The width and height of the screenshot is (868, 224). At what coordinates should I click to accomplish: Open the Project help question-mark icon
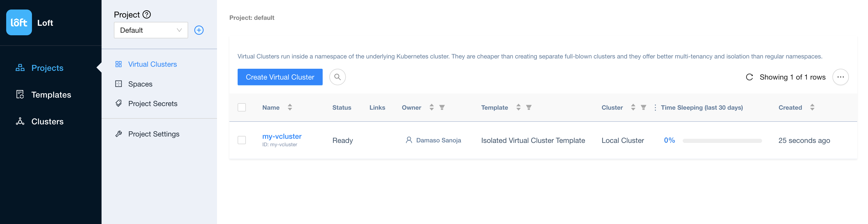147,14
